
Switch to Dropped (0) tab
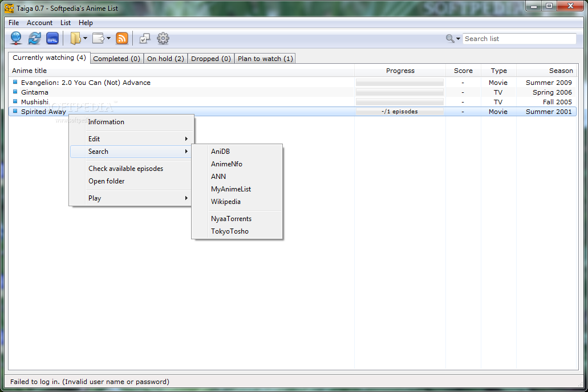(x=211, y=59)
